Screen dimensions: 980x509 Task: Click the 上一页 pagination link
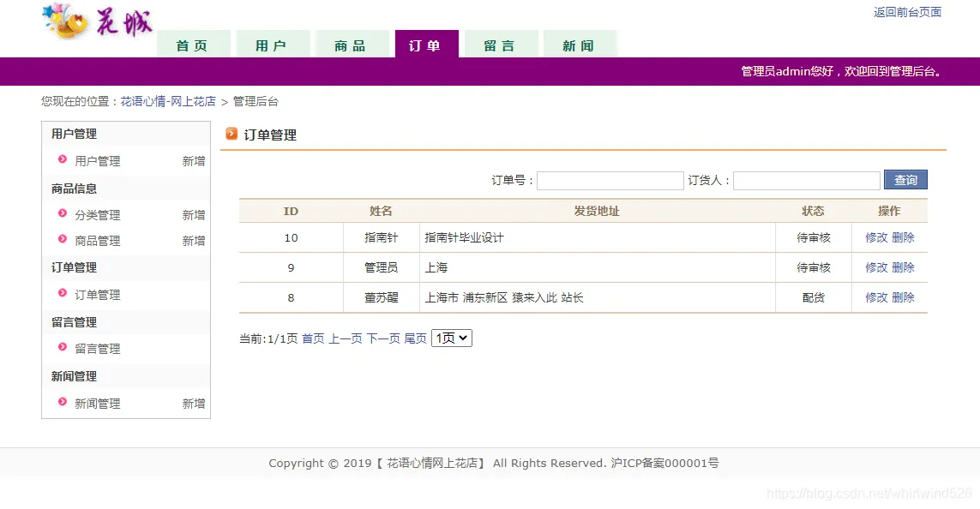[x=346, y=338]
